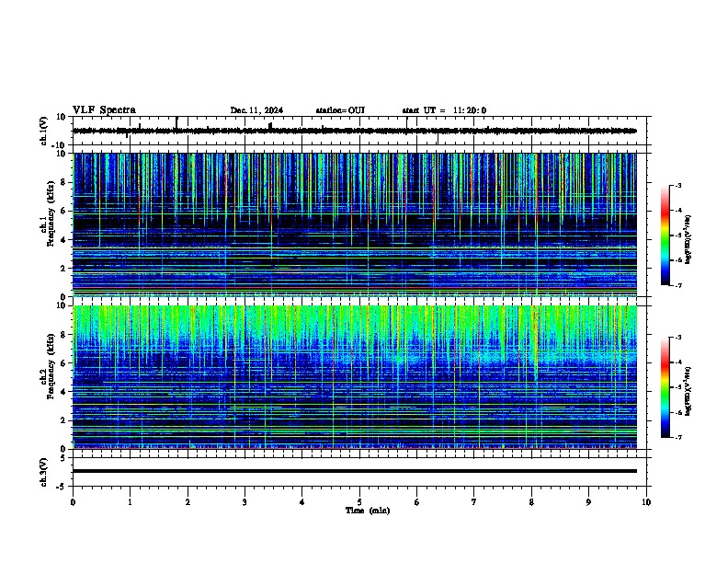Click the "-5" tick on ch.3(V) axis
728x563 pixels.
[63, 487]
